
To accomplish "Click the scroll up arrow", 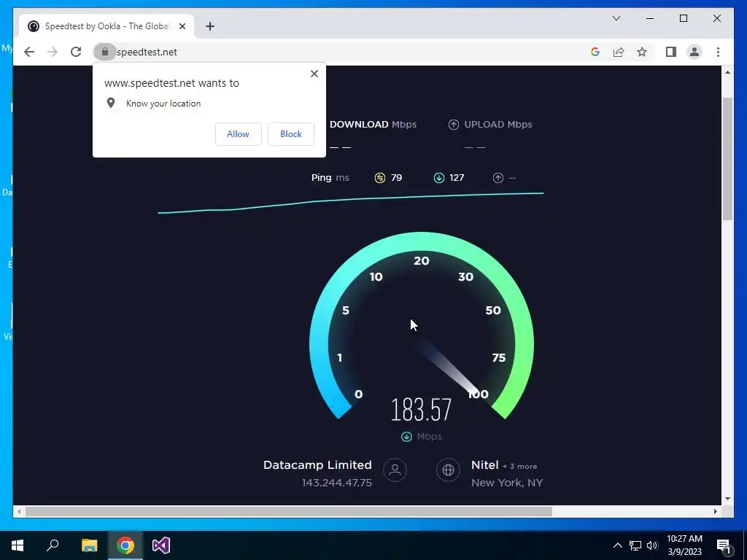I will 727,72.
